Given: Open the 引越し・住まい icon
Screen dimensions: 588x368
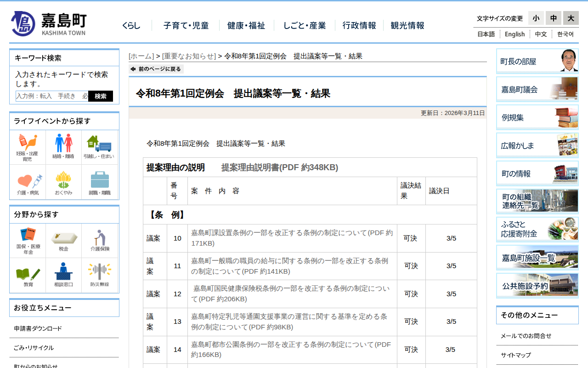Looking at the screenshot, I should pyautogui.click(x=100, y=146).
